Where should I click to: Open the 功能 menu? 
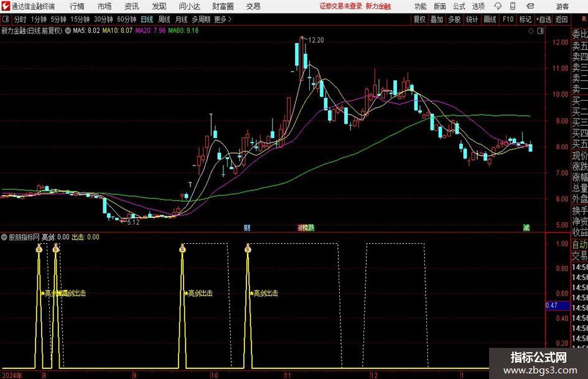click(x=421, y=6)
